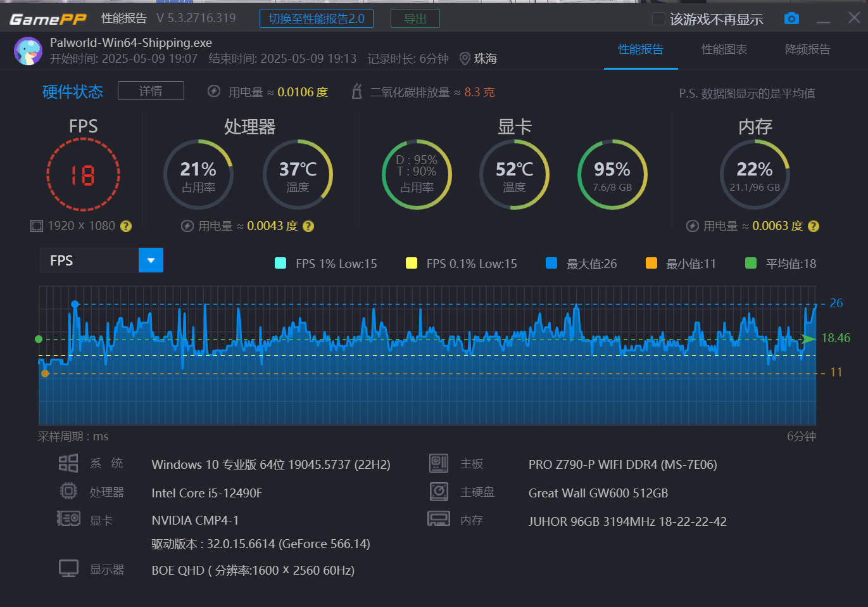Click Palworld-Win64-Shipping.exe title text

[x=131, y=42]
